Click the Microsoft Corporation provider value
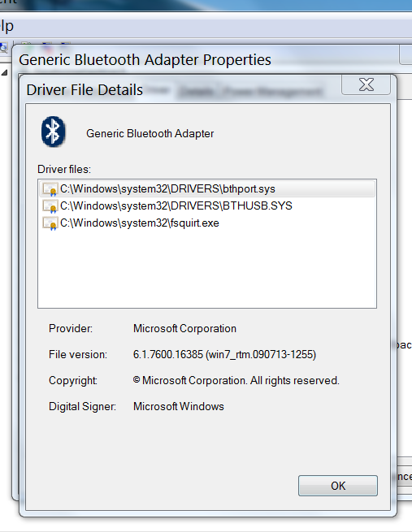This screenshot has height=532, width=412. [x=184, y=328]
